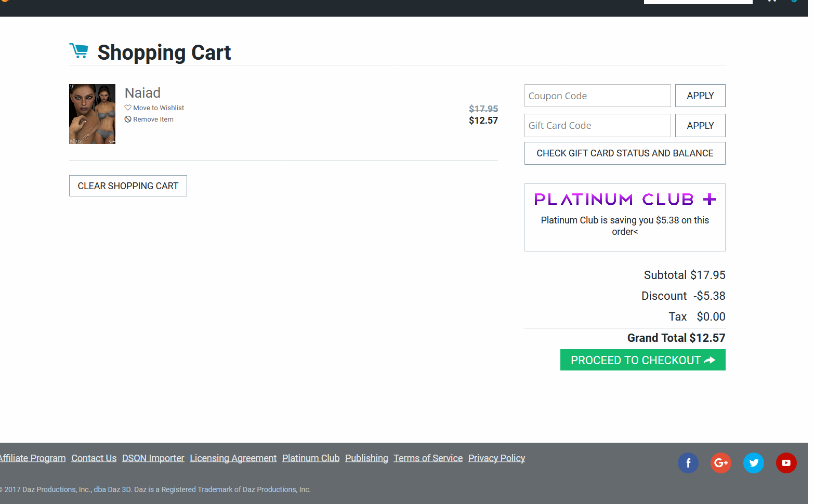Open the Privacy Policy link
Image resolution: width=814 pixels, height=504 pixels.
tap(496, 458)
